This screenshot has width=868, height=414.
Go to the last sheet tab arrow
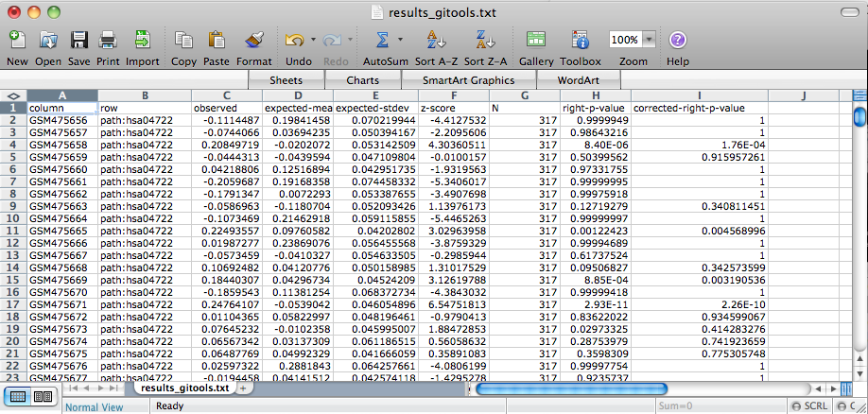(113, 388)
